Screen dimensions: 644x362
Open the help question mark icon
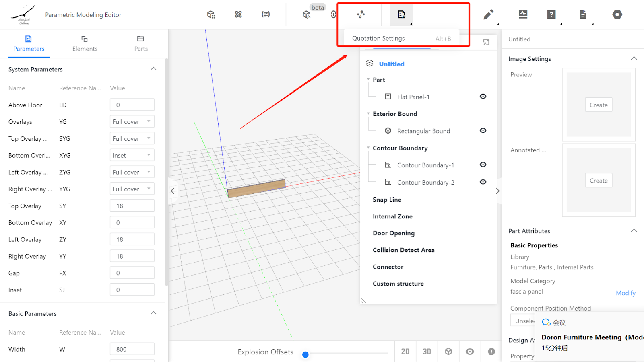coord(551,14)
